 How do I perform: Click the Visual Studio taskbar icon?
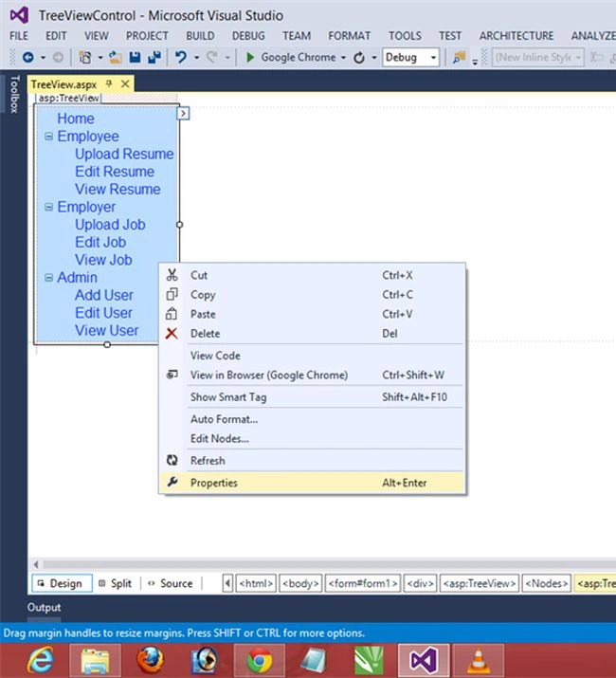click(424, 660)
